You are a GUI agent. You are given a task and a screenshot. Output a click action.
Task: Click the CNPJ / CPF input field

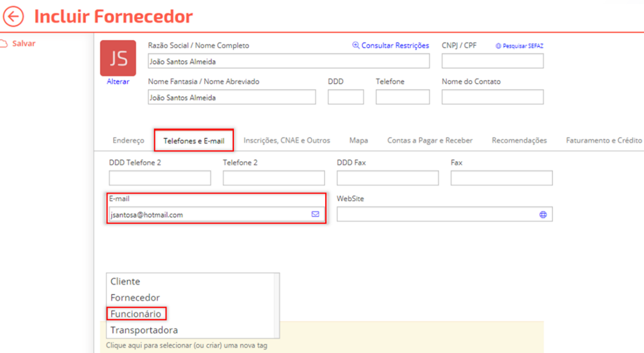tap(492, 61)
